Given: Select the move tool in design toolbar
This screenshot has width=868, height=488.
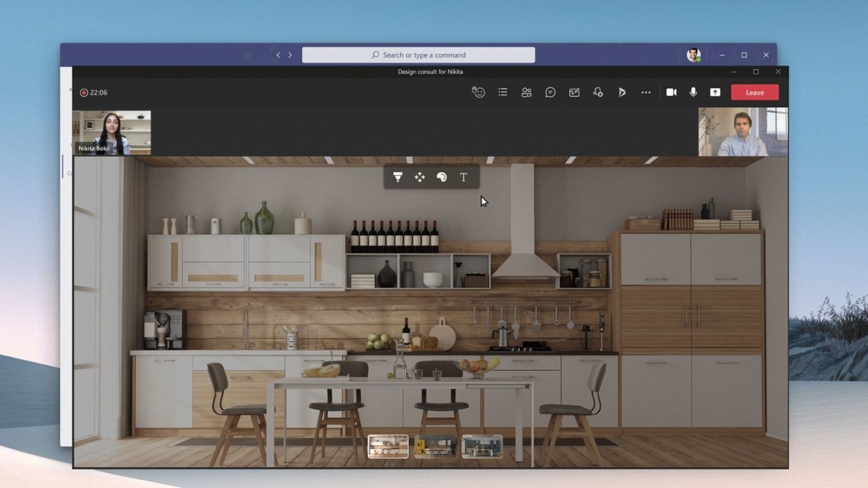Looking at the screenshot, I should pos(420,177).
